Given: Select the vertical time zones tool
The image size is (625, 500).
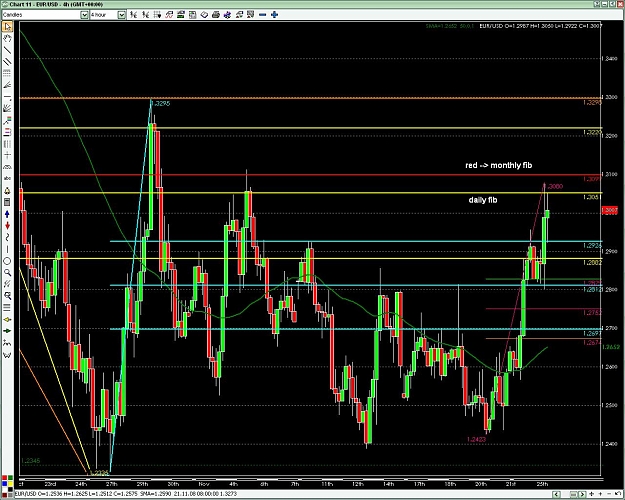Looking at the screenshot, I should [x=7, y=144].
